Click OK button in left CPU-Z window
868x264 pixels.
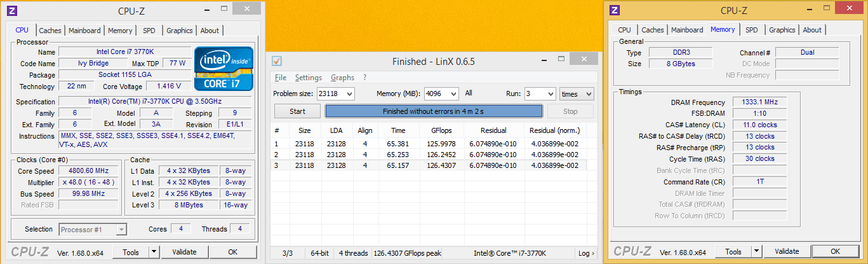[x=232, y=252]
